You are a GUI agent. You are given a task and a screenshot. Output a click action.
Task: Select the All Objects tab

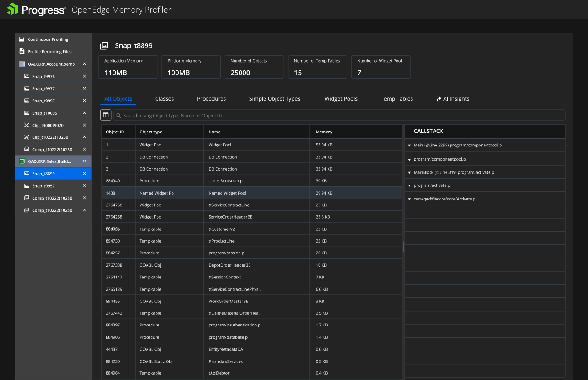pos(118,99)
